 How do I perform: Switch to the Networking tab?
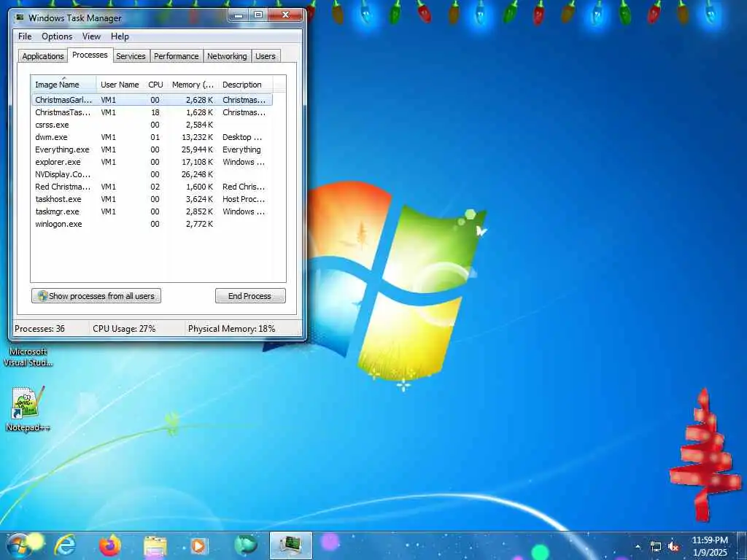click(227, 55)
